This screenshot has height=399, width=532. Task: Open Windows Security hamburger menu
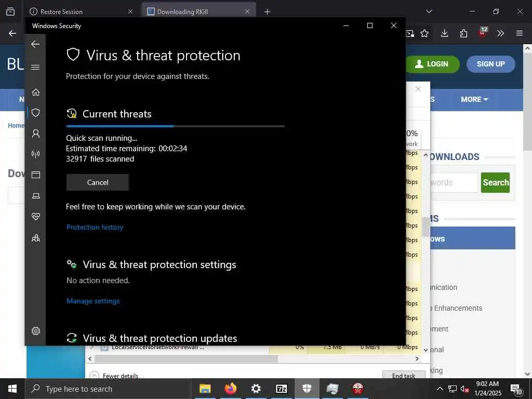(35, 67)
